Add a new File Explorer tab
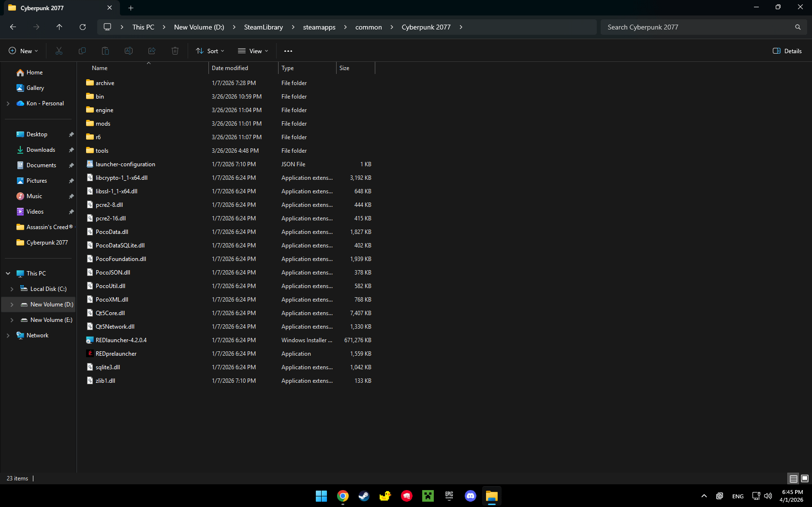Viewport: 812px width, 507px height. (131, 8)
